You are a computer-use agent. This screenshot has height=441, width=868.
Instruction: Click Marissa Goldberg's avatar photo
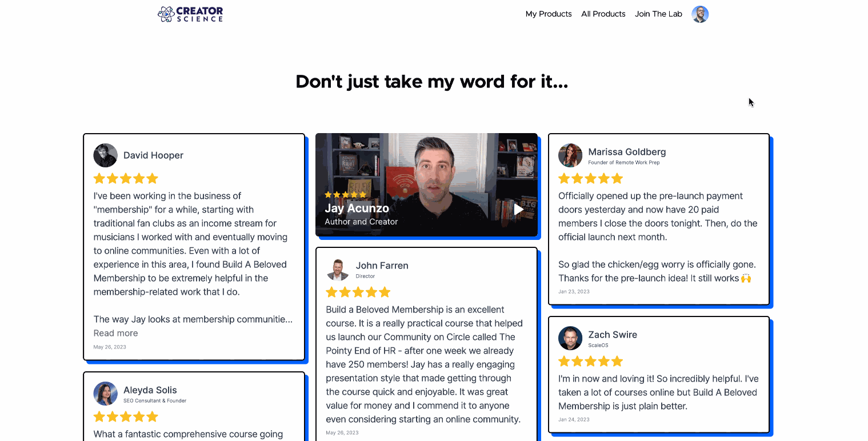(570, 155)
